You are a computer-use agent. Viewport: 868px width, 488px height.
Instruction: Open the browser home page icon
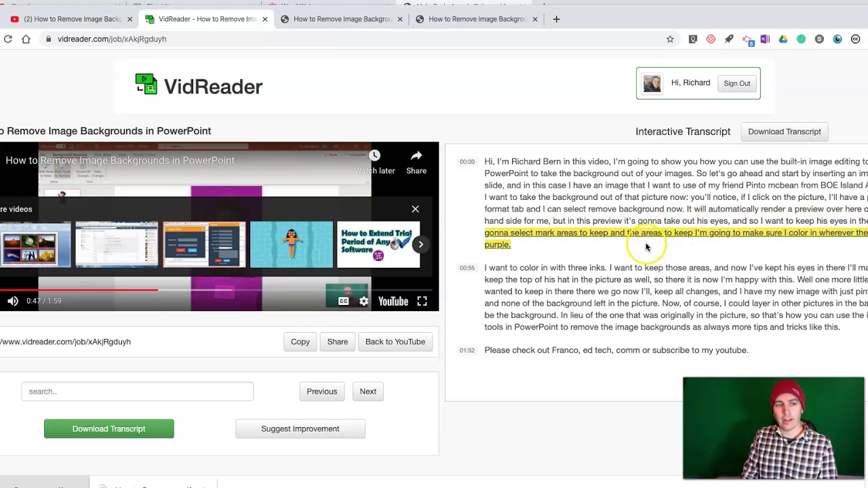26,39
